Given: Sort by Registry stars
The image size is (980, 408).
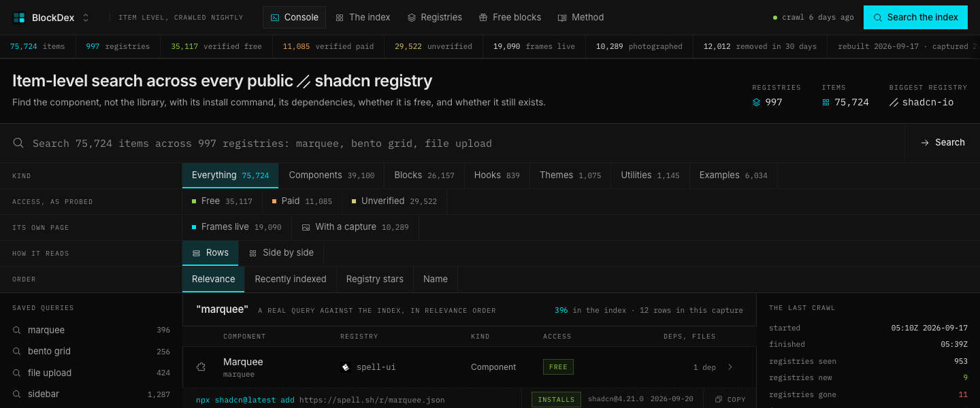Looking at the screenshot, I should pos(374,279).
